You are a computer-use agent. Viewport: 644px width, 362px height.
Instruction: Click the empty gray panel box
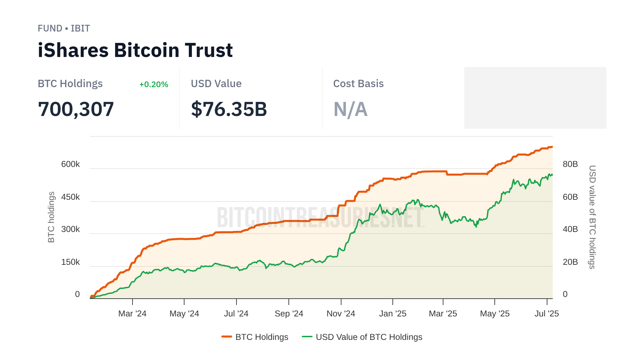pos(535,98)
